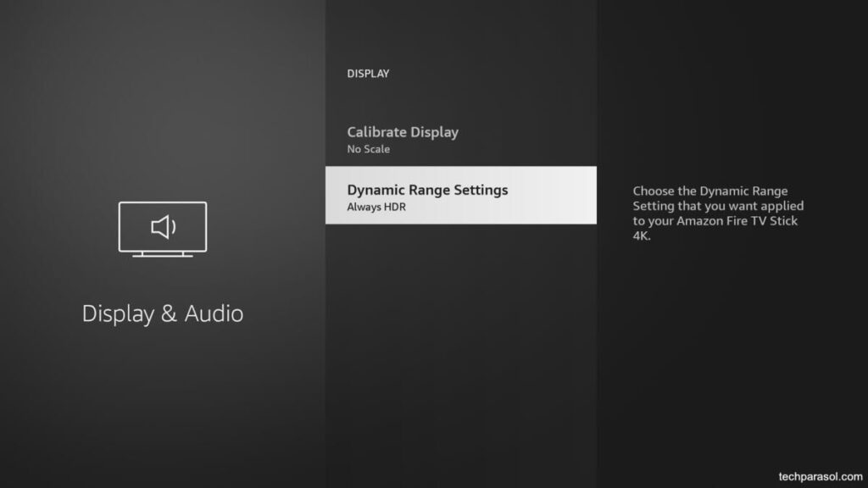This screenshot has height=488, width=868.
Task: Click the 'Display & Audio' title text
Action: pos(163,313)
